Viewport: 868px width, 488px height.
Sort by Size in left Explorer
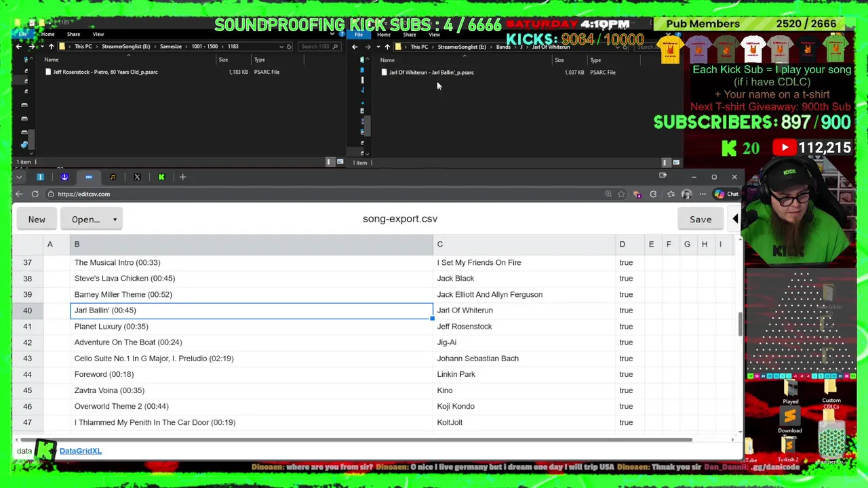223,60
